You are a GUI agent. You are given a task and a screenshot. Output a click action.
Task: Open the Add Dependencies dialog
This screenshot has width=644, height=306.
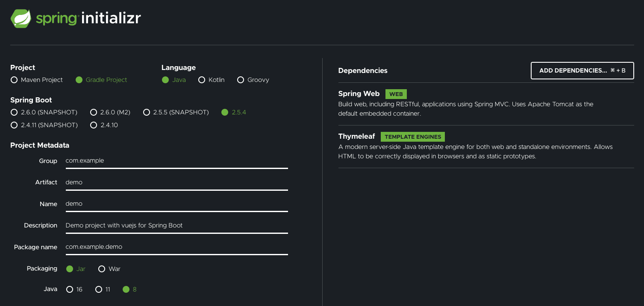[582, 70]
